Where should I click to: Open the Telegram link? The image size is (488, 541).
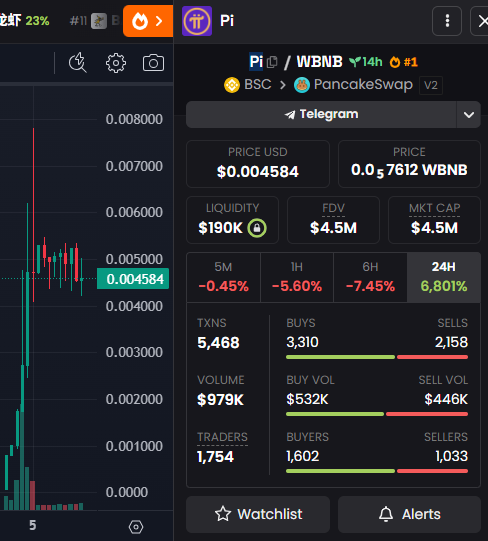321,115
